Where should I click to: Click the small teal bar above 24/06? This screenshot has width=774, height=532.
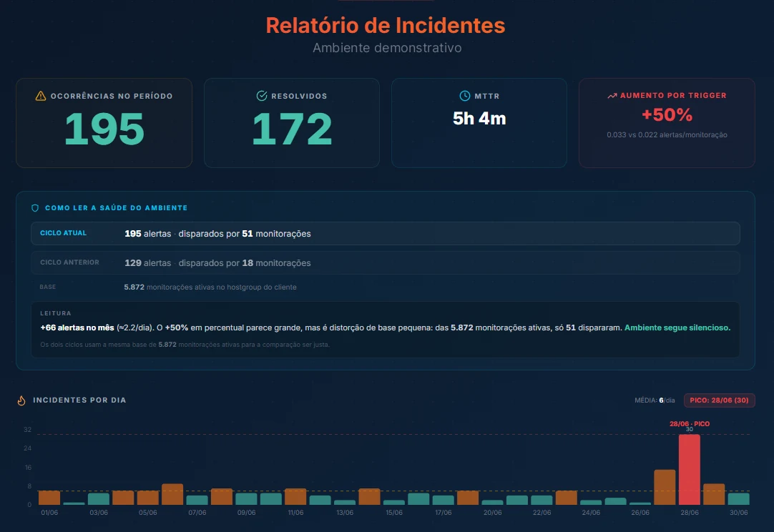click(591, 503)
